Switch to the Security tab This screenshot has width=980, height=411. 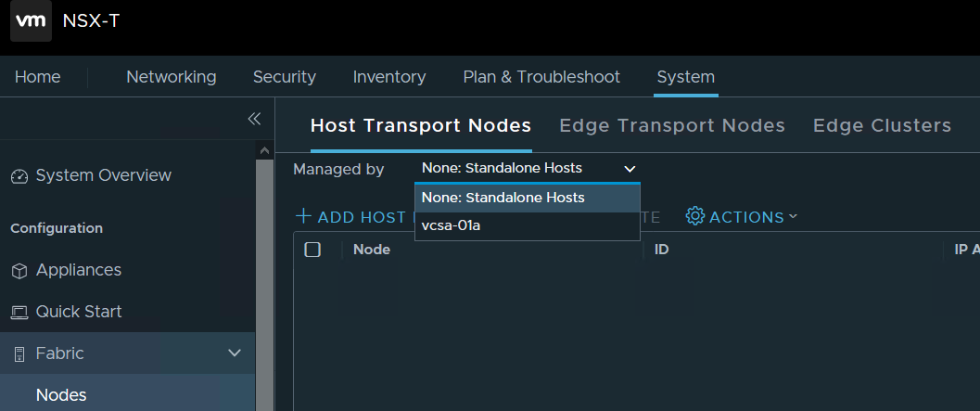click(x=285, y=77)
